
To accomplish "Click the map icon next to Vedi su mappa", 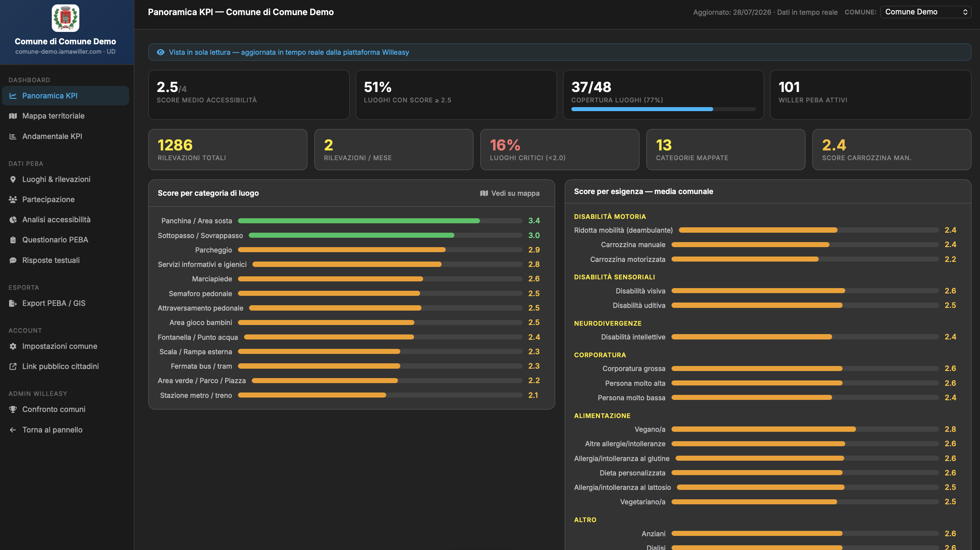I will (484, 193).
